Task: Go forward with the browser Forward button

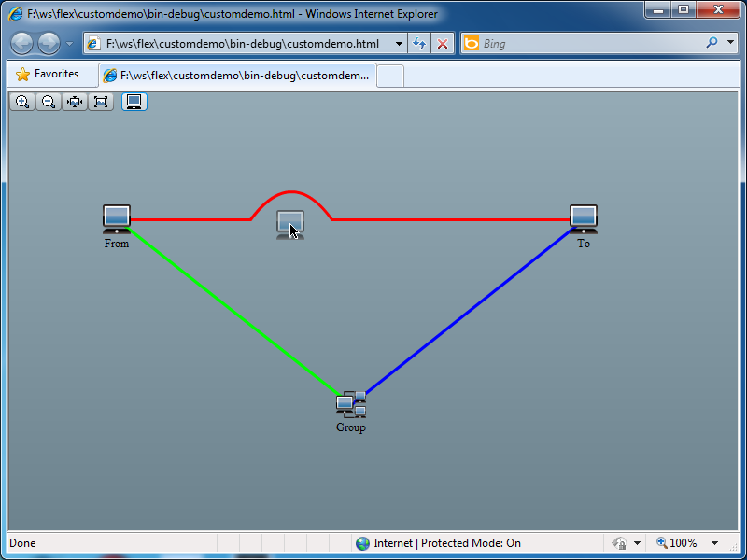Action: coord(49,44)
